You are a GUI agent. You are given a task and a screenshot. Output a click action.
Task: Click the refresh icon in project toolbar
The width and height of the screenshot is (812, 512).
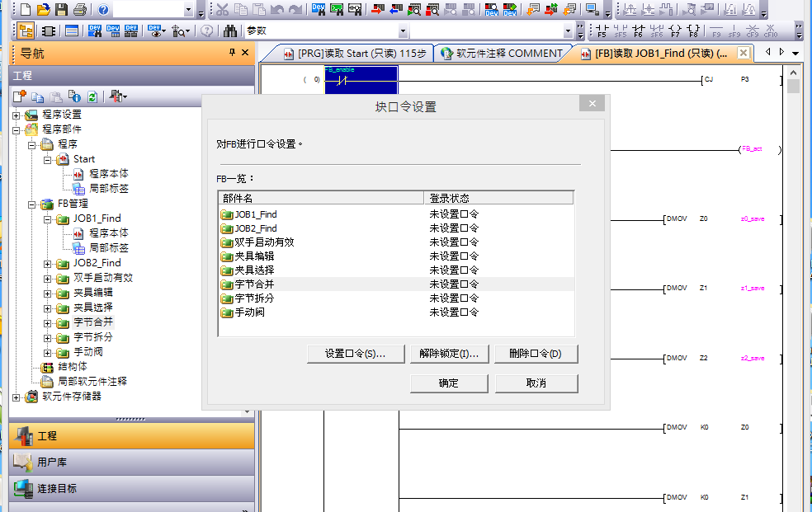tap(92, 96)
